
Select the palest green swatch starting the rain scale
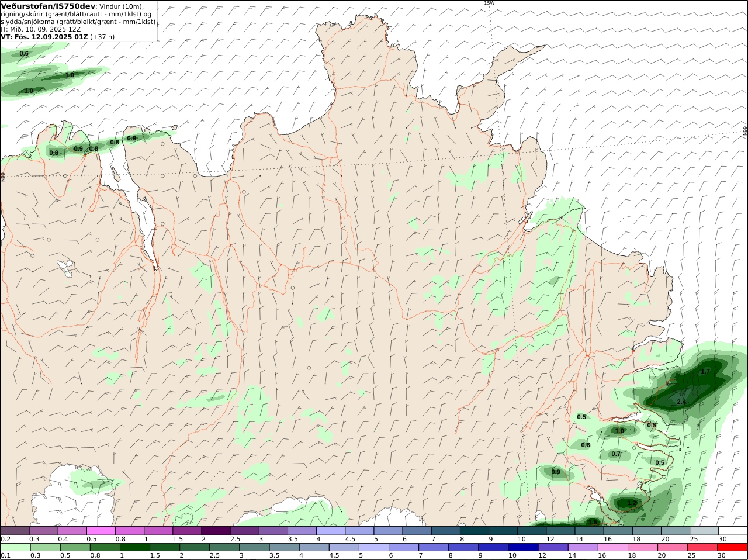(15, 548)
